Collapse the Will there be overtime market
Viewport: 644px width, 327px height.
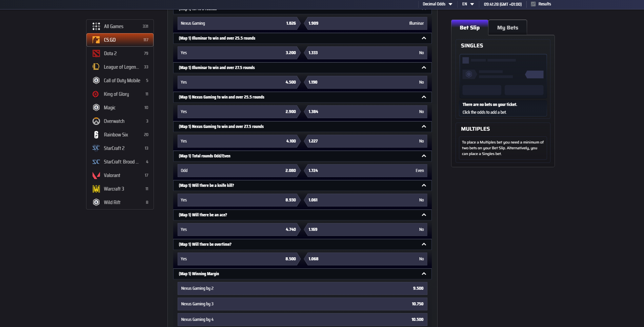click(x=424, y=244)
